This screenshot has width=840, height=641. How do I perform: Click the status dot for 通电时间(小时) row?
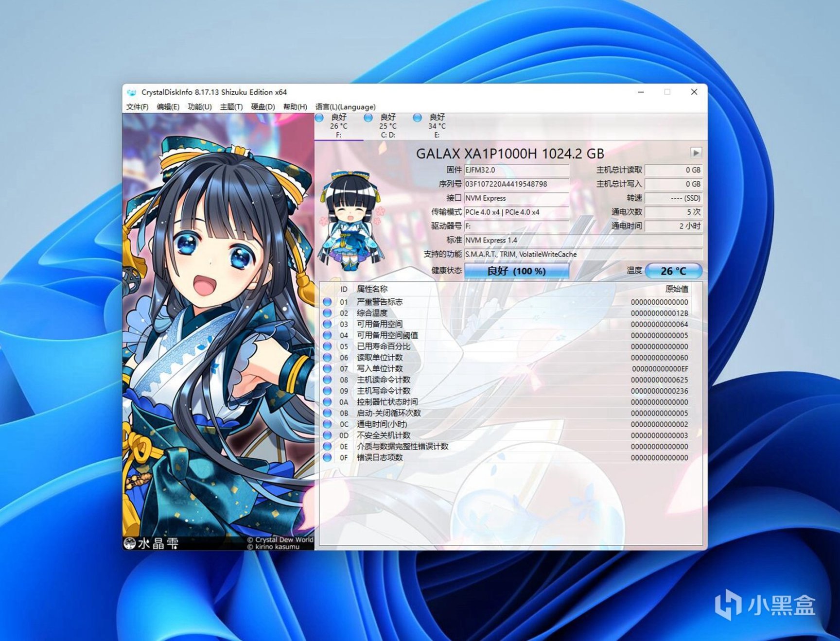(328, 424)
